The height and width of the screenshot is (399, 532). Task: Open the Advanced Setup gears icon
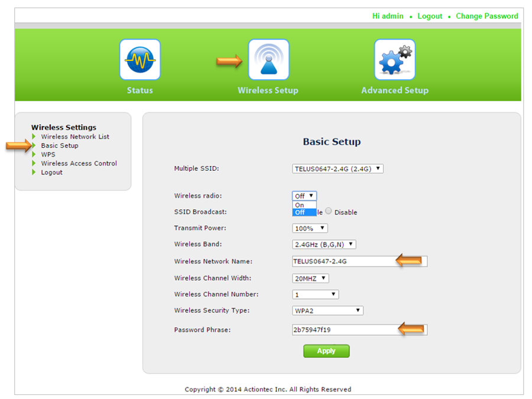coord(395,59)
